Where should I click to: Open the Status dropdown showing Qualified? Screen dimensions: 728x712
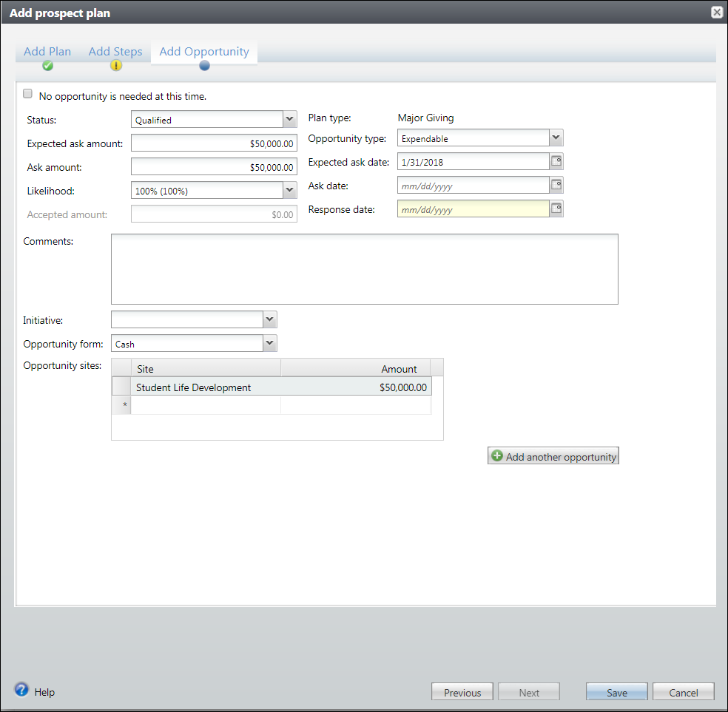(290, 119)
